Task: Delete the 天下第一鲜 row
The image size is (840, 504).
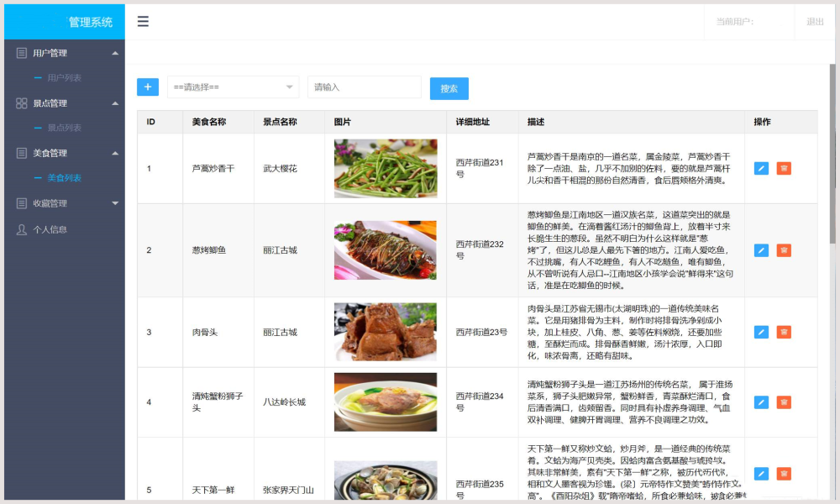Action: [784, 474]
